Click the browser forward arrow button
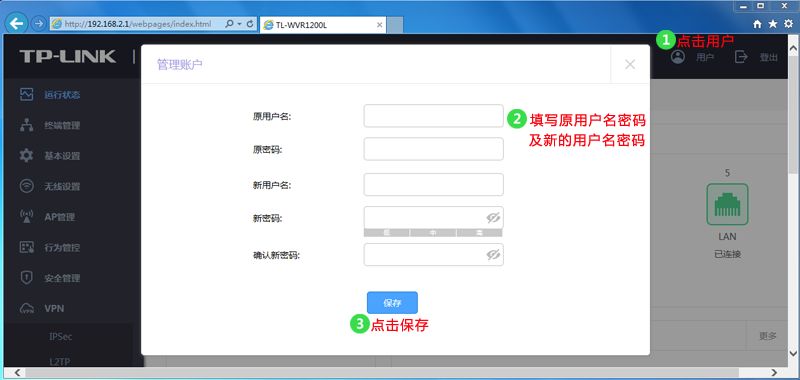Viewport: 800px width, 380px height. [39, 23]
